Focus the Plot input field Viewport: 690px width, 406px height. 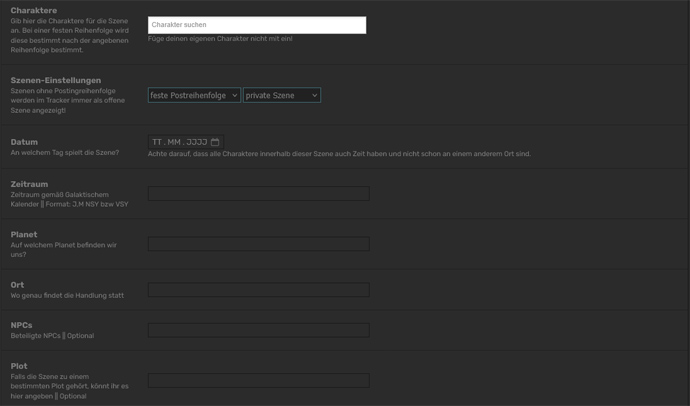(258, 380)
